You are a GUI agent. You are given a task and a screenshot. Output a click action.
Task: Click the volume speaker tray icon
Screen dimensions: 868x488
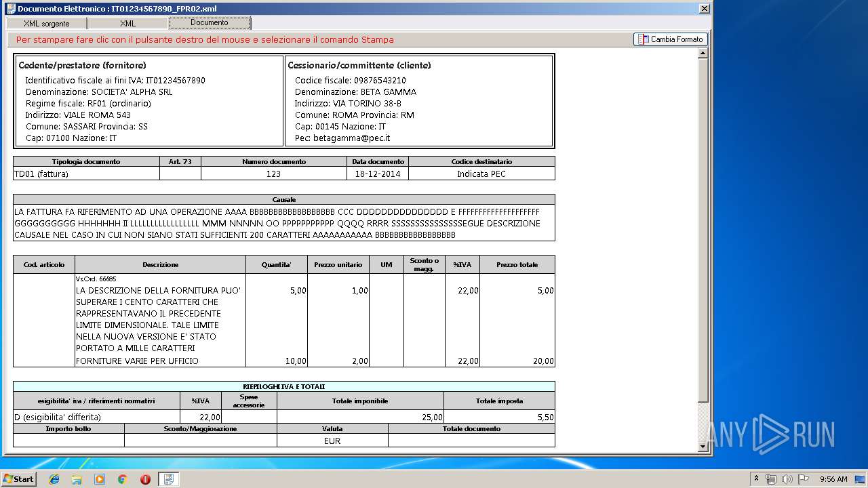[x=787, y=479]
